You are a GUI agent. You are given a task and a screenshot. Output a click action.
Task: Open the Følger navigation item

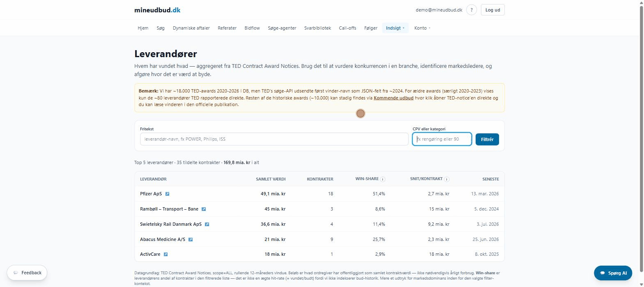(x=371, y=28)
